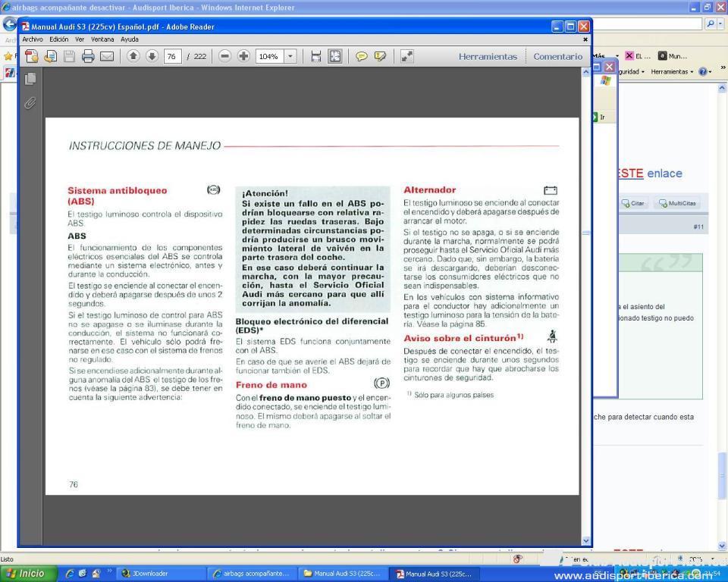
Task: Open JDownloader from the taskbar
Action: (x=159, y=574)
